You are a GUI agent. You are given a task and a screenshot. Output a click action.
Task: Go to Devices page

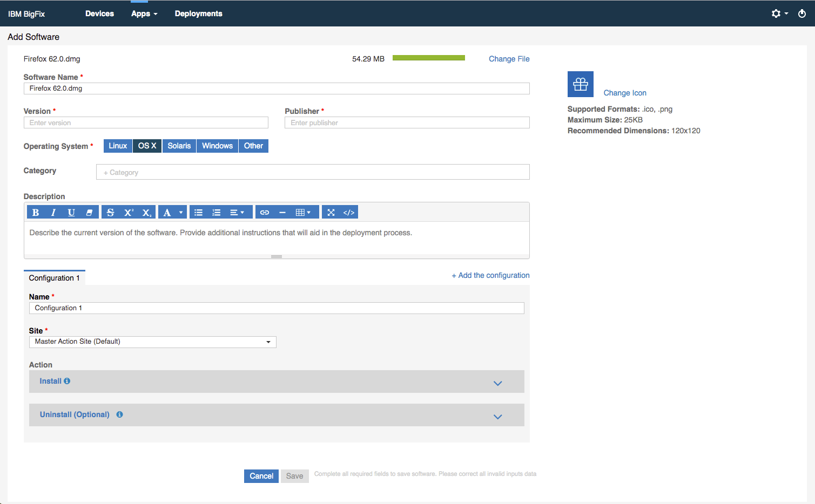[x=99, y=13]
